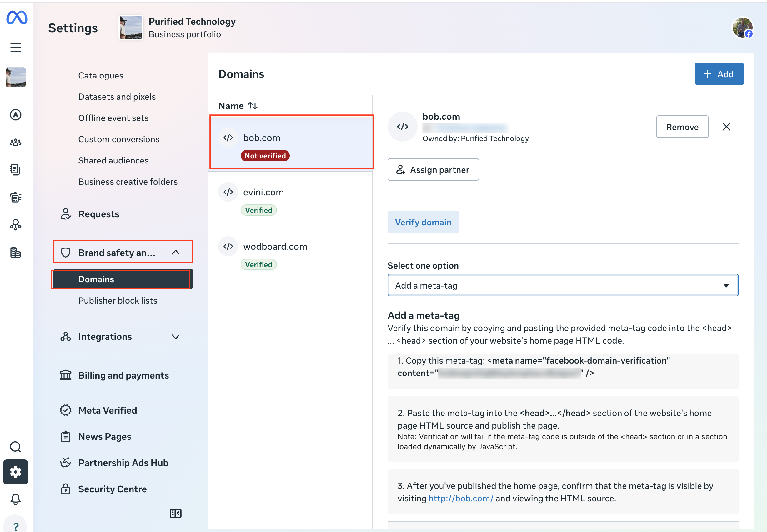Click the Owned by: Purified Technology text
This screenshot has height=532, width=767.
[476, 138]
